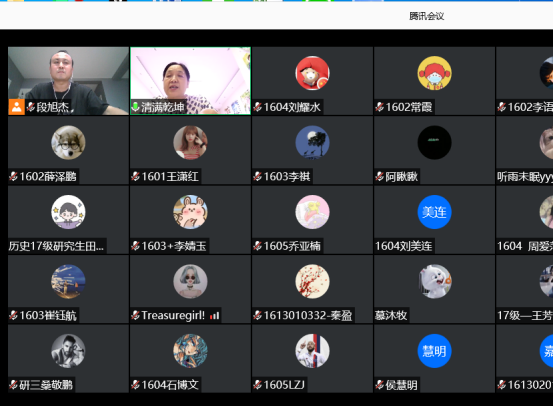Click the black avatar of 阿啾啾
The height and width of the screenshot is (406, 553).
pyautogui.click(x=434, y=143)
